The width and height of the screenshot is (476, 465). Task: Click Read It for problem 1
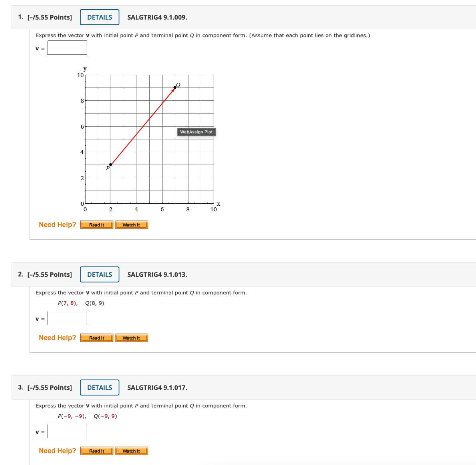pos(96,225)
